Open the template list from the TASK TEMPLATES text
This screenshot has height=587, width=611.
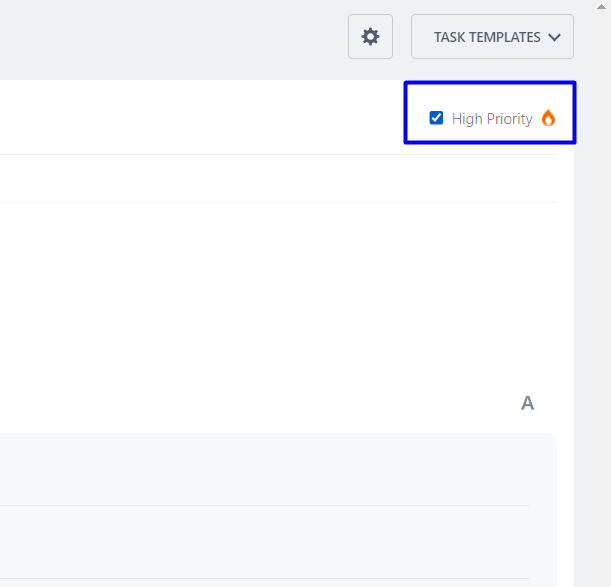[x=486, y=37]
